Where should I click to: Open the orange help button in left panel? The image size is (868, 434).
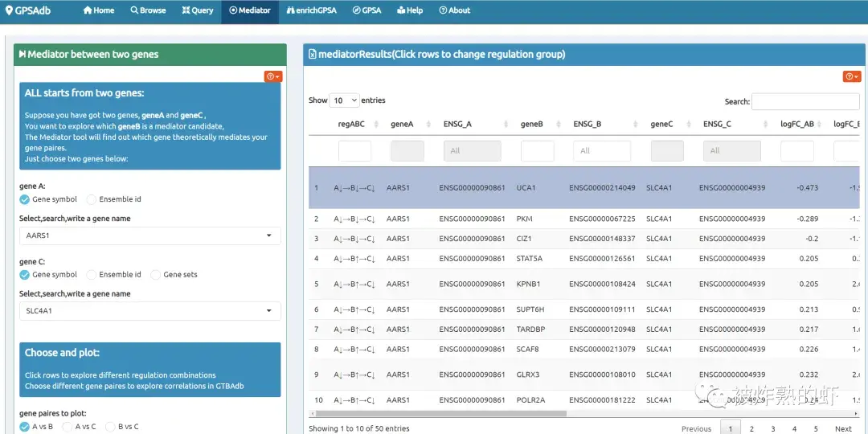pyautogui.click(x=273, y=76)
